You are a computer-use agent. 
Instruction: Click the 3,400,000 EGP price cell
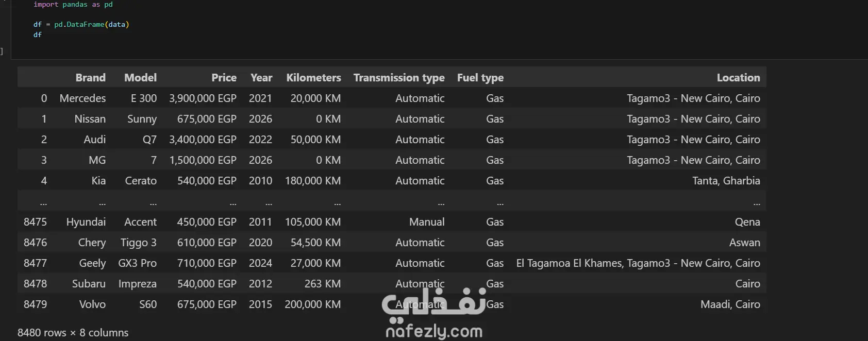tap(203, 140)
